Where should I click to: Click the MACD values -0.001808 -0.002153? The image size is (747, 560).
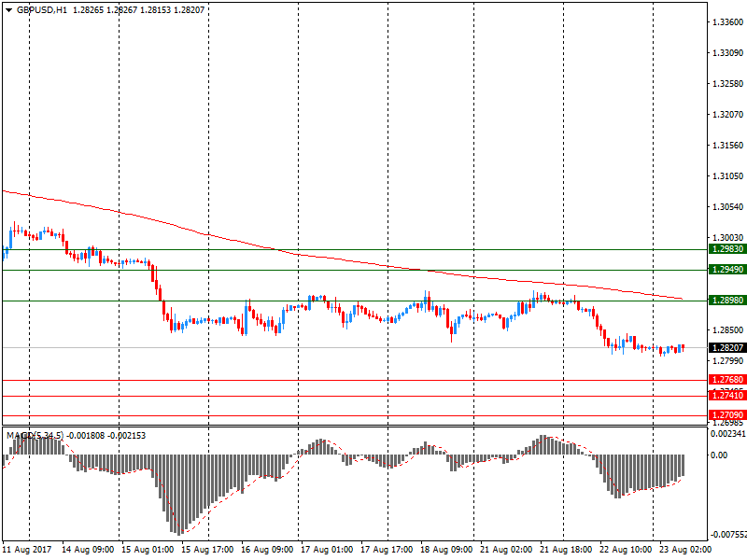click(106, 435)
